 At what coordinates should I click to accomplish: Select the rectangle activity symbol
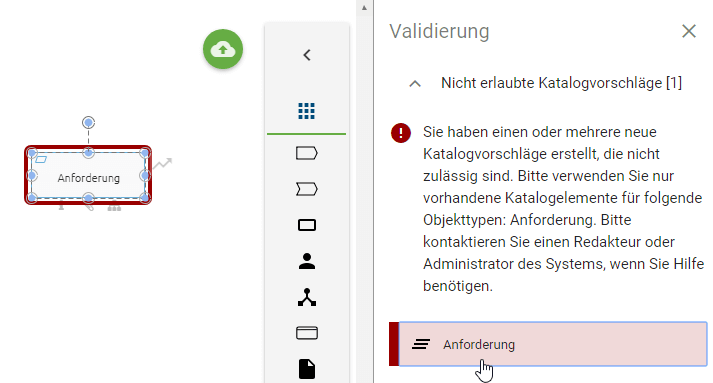coord(306,225)
